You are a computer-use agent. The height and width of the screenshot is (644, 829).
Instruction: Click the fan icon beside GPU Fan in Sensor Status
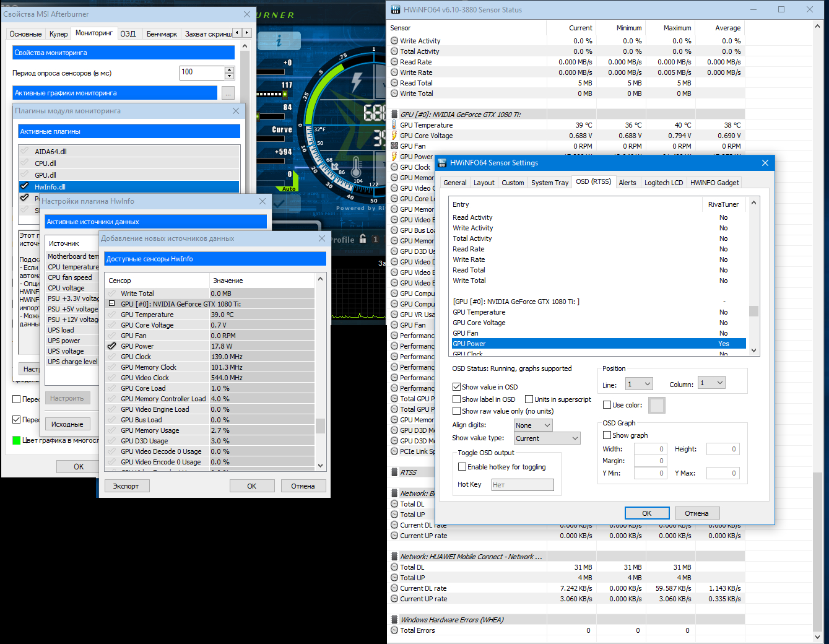coord(394,146)
